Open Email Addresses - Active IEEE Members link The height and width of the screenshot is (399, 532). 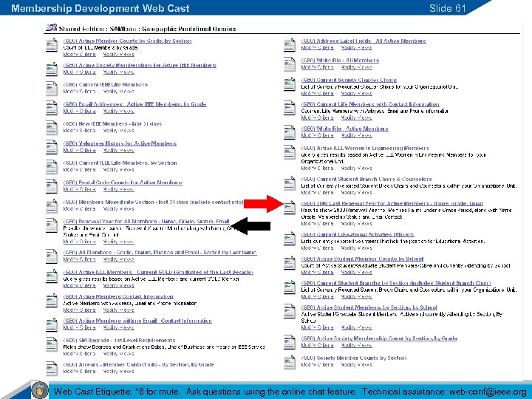tap(134, 104)
